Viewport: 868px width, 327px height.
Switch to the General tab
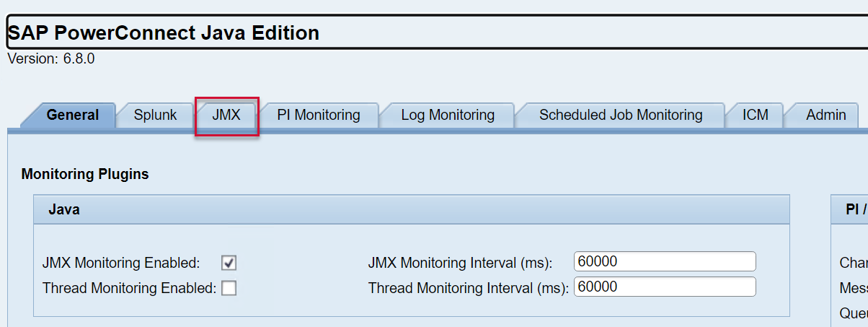[x=72, y=115]
